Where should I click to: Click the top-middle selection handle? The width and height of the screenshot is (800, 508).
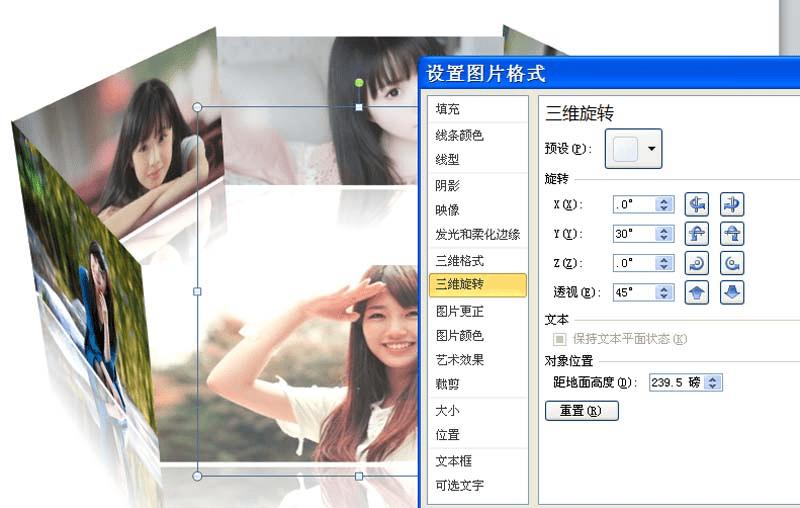359,107
